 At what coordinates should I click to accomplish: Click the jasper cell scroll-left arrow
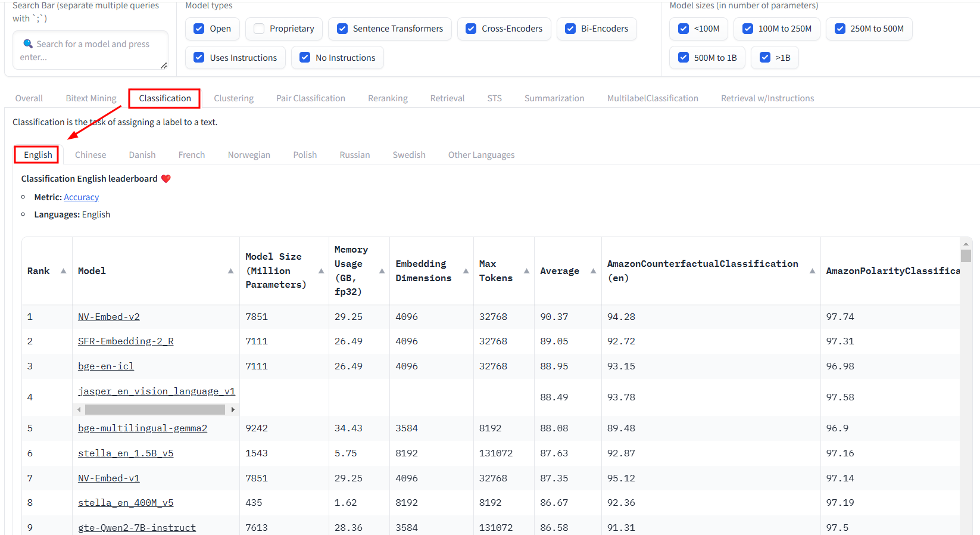79,410
